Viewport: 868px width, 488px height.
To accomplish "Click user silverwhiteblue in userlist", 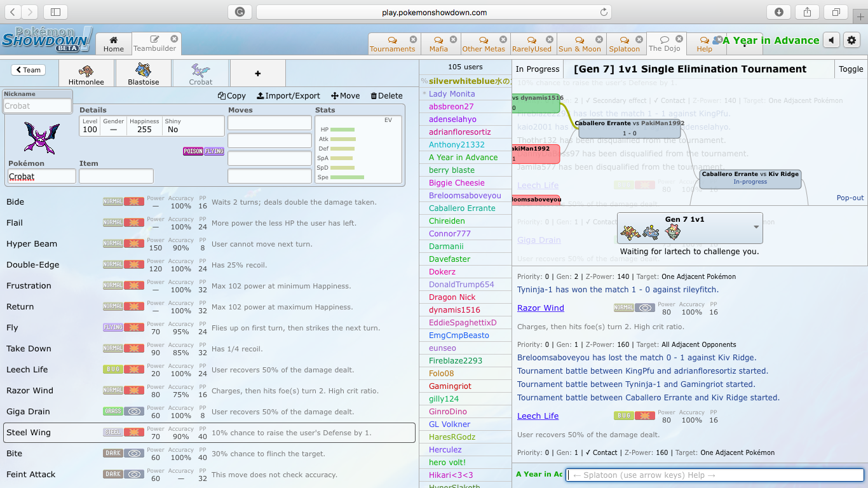I will click(465, 81).
